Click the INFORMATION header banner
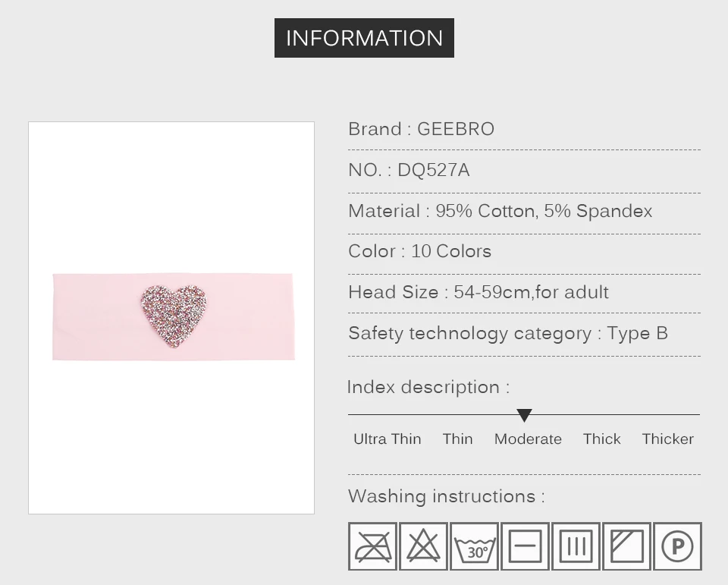 [364, 38]
